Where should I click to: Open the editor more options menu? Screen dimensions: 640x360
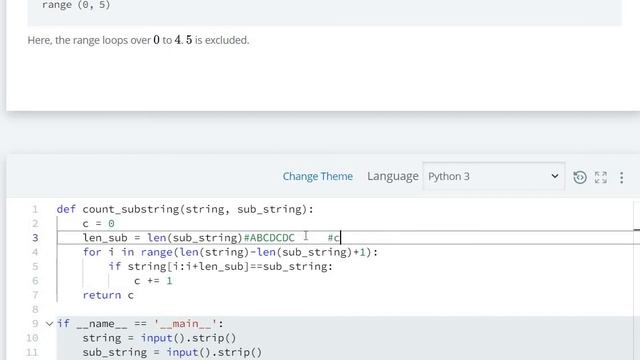(621, 177)
